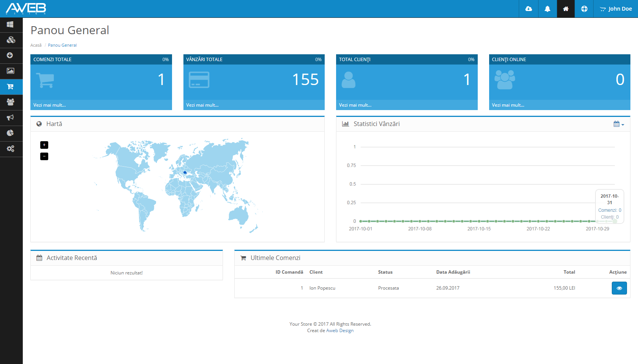The width and height of the screenshot is (638, 364).
Task: Zoom in on the map with the plus button
Action: [x=44, y=145]
